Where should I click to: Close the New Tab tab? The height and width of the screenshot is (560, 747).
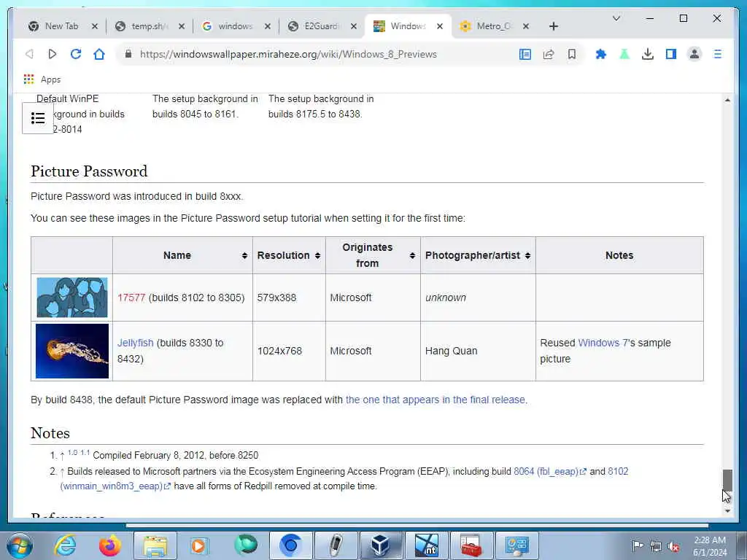coord(95,26)
